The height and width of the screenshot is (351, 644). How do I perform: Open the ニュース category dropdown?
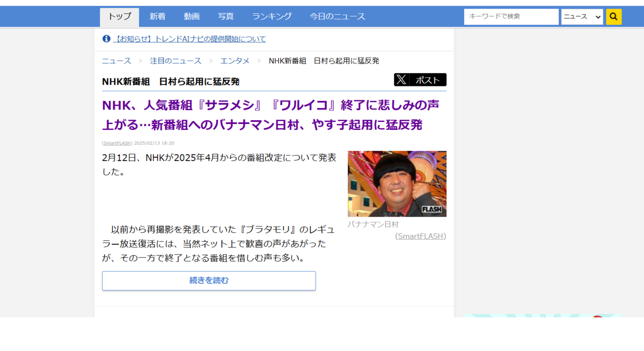click(x=582, y=17)
